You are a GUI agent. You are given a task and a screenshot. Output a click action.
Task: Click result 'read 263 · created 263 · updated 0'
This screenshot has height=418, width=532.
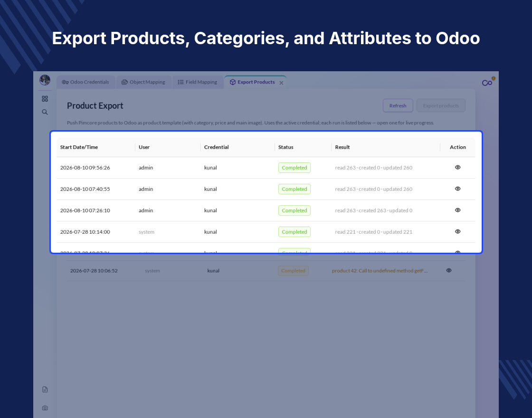(x=373, y=210)
